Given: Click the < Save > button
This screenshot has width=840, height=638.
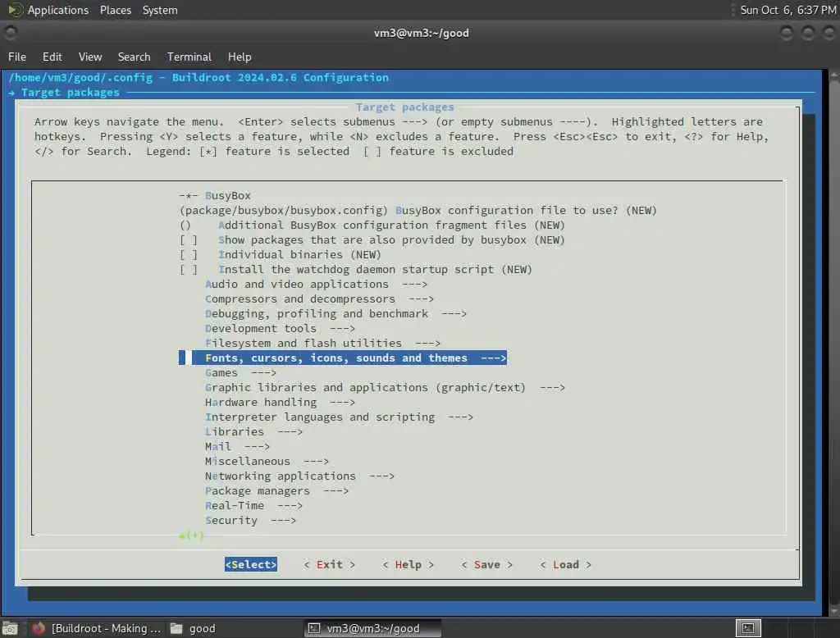Looking at the screenshot, I should click(487, 565).
